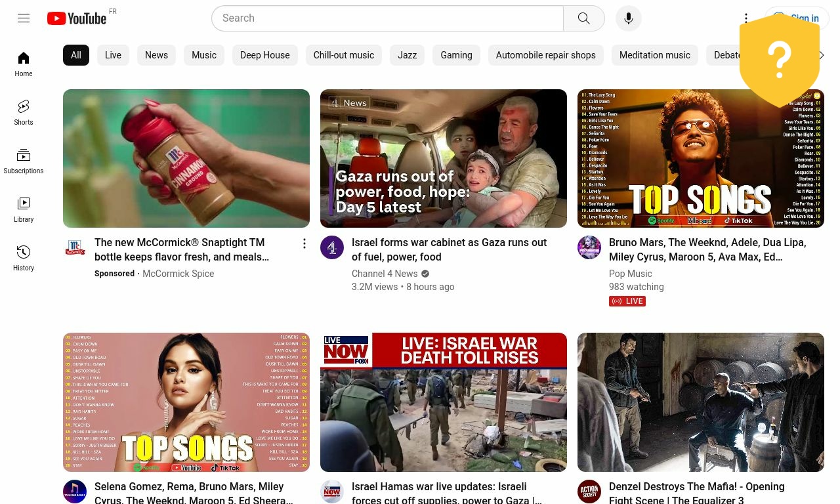The width and height of the screenshot is (840, 504).
Task: Open the Israel War Death Toll thumbnail
Action: pyautogui.click(x=444, y=402)
